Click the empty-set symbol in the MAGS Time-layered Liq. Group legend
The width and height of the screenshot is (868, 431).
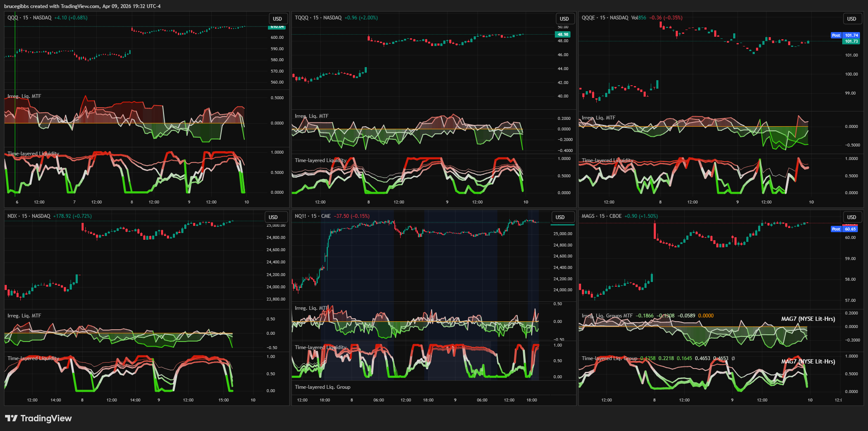733,358
